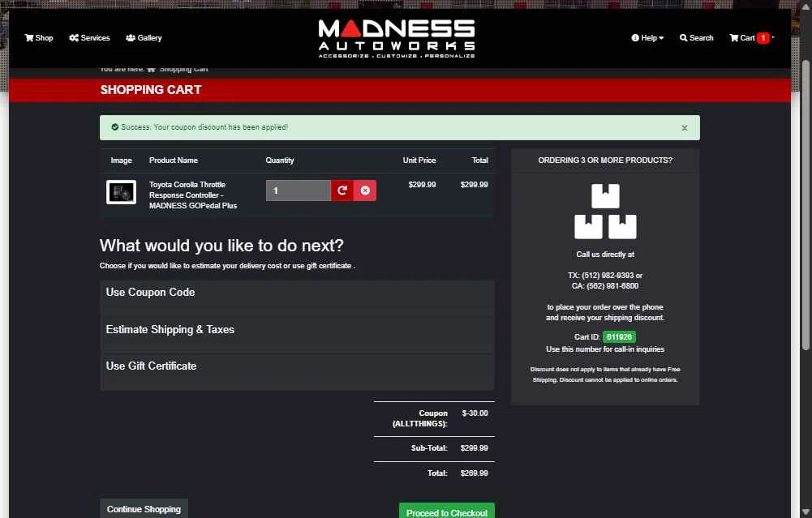Click the ORDERING 3 OR MORE PRODUCTS heading
The width and height of the screenshot is (812, 518).
pyautogui.click(x=605, y=161)
